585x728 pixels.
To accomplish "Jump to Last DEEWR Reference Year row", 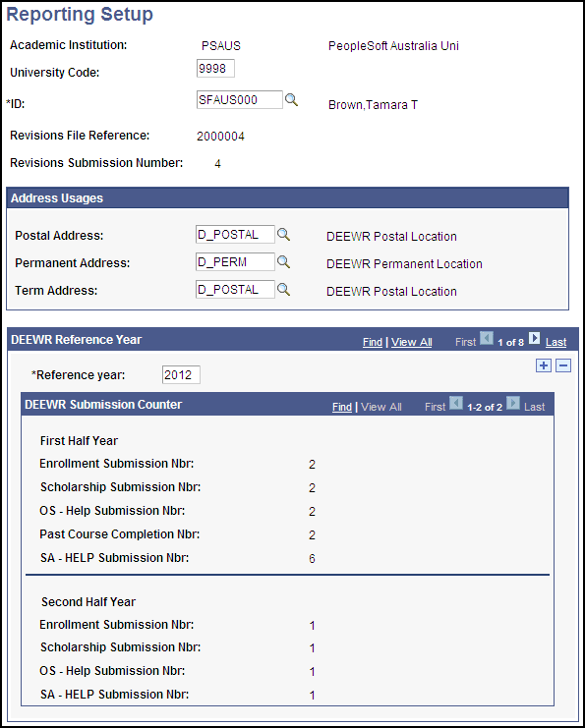I will [x=556, y=342].
